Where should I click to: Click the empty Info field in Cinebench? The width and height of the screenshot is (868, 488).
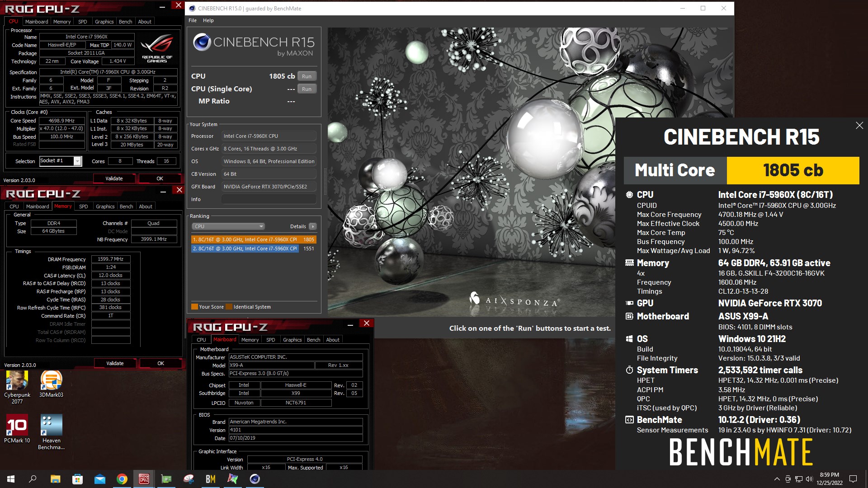tap(269, 199)
